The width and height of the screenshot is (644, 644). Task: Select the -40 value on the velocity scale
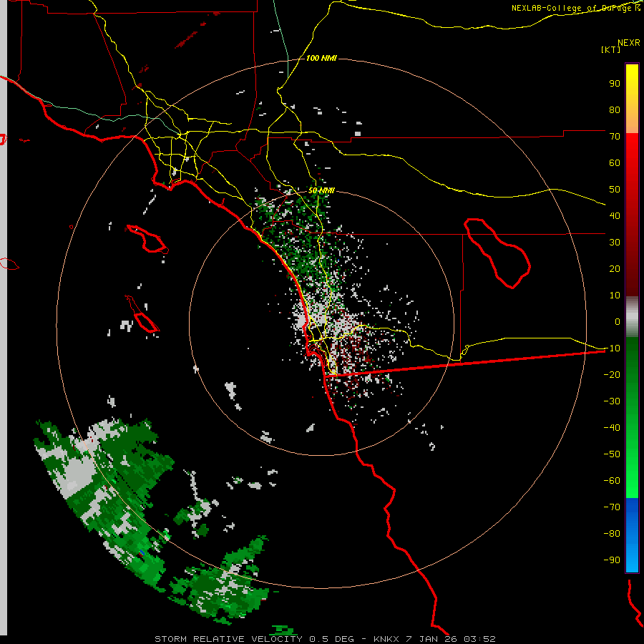612,428
